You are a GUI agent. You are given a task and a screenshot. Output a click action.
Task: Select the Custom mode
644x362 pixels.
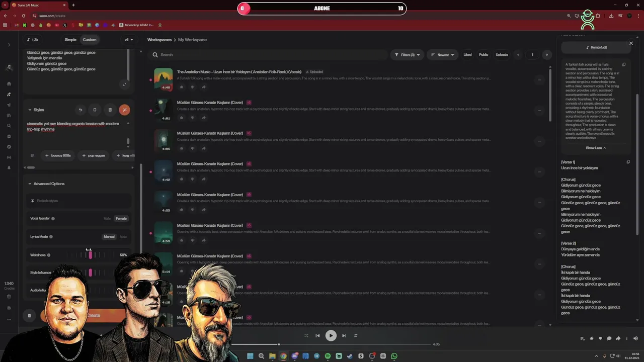(x=90, y=40)
